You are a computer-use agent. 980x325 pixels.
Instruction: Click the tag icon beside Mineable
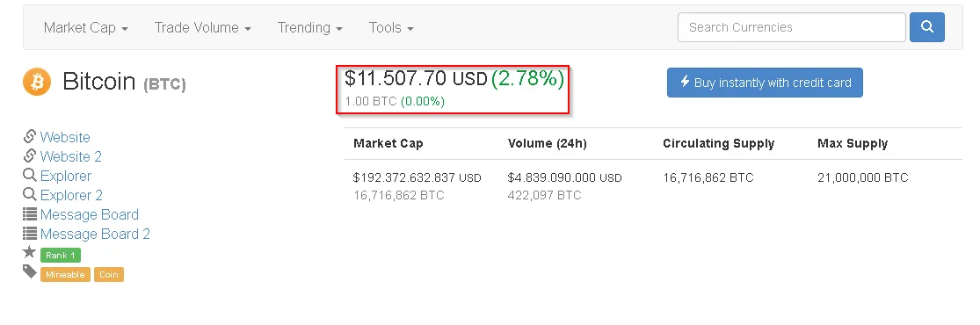pyautogui.click(x=29, y=271)
